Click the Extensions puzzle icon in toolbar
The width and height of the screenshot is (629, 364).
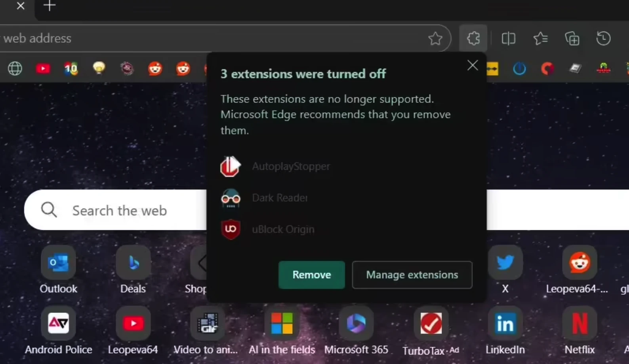click(x=473, y=38)
